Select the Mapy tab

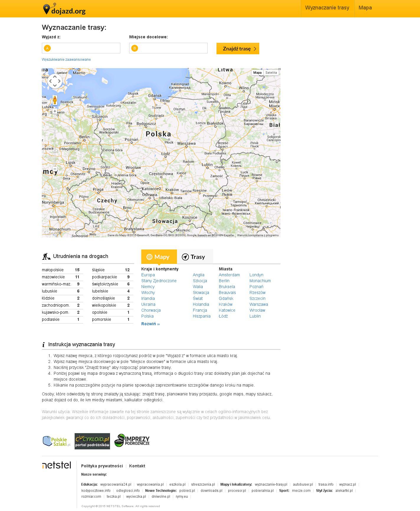pos(159,257)
